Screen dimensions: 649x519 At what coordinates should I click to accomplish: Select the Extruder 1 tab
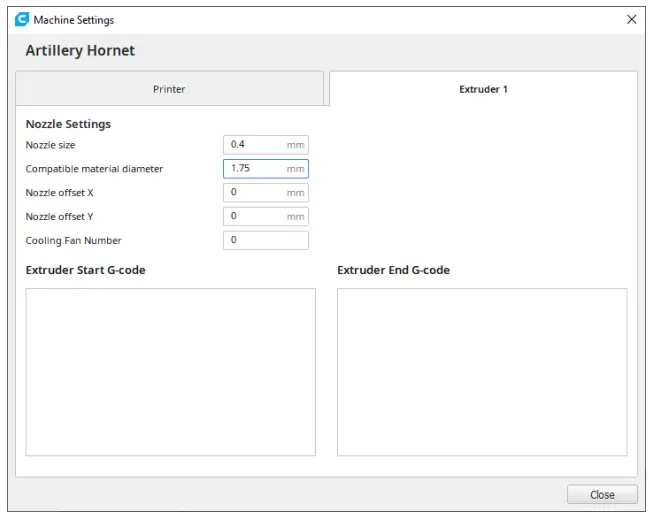(x=483, y=89)
